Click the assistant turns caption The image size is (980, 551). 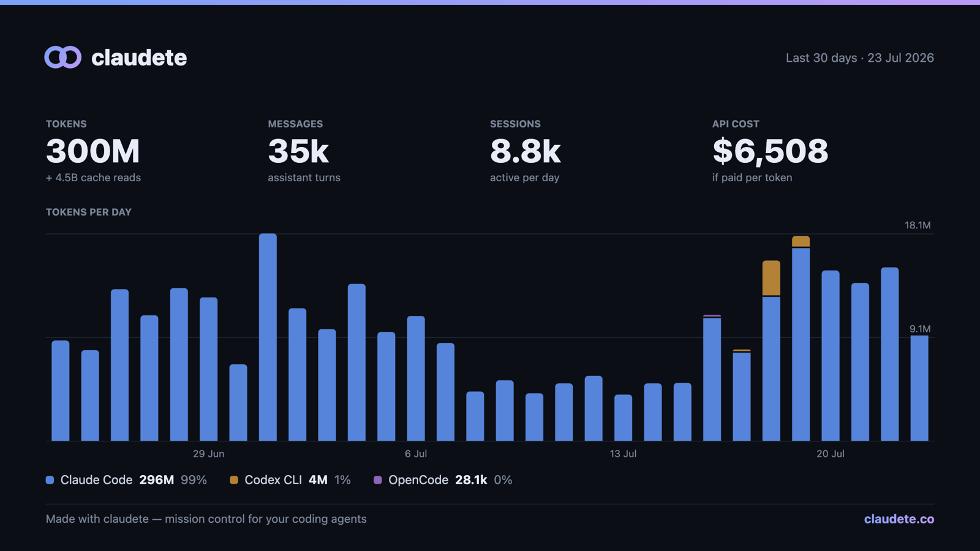[304, 178]
